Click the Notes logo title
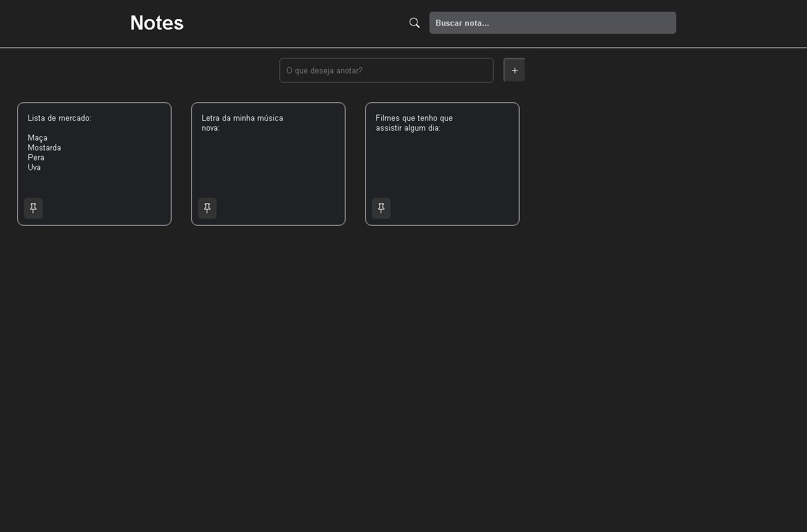Viewport: 807px width, 532px height. [157, 23]
